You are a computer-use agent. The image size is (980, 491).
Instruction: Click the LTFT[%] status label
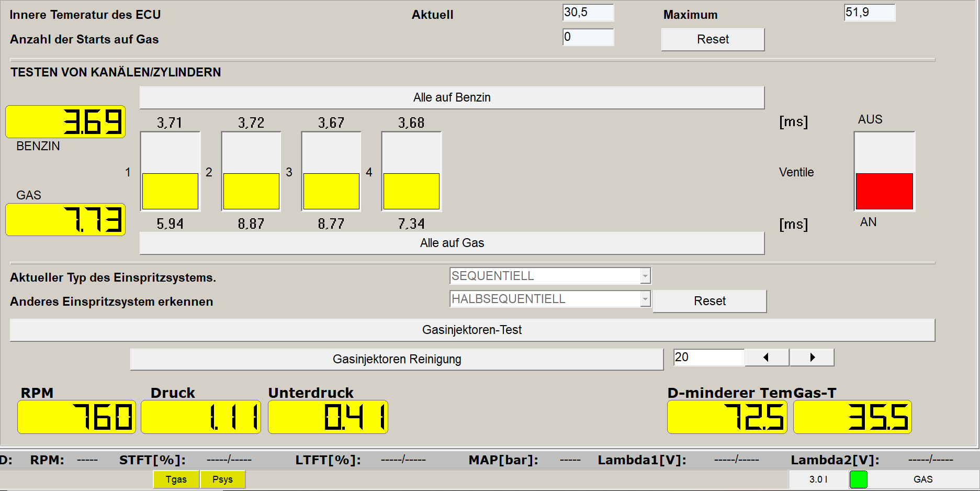[x=328, y=460]
